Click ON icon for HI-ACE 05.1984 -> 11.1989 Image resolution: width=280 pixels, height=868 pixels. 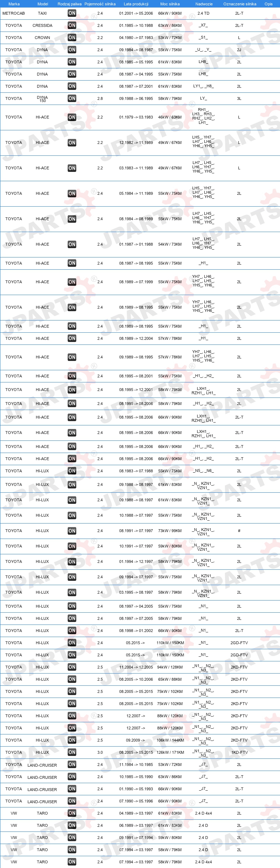click(72, 193)
